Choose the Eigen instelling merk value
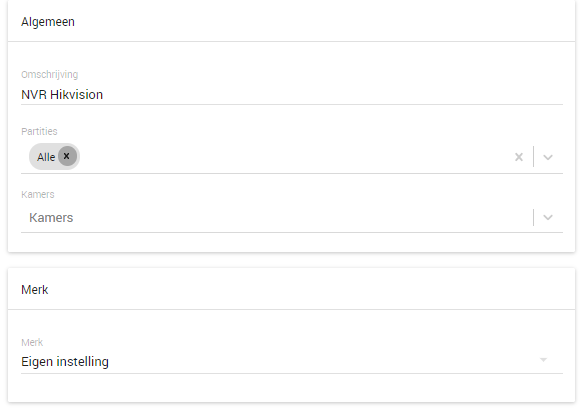The image size is (582, 409). [x=65, y=361]
